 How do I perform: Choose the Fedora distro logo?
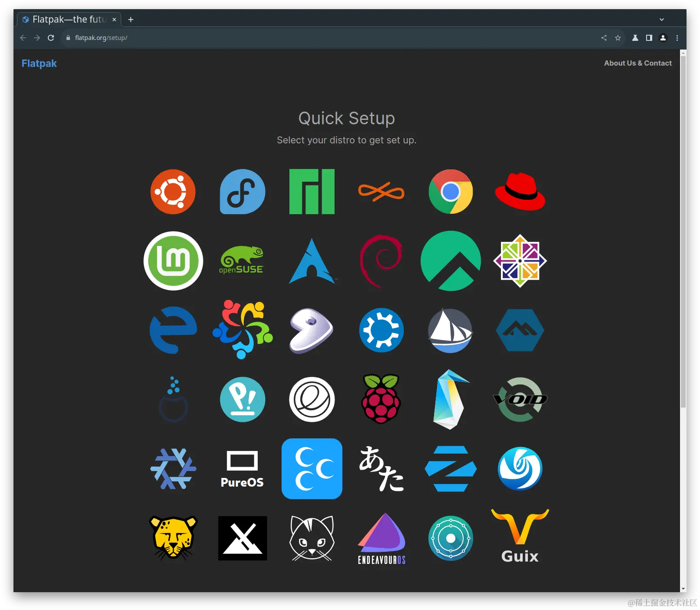click(x=242, y=192)
